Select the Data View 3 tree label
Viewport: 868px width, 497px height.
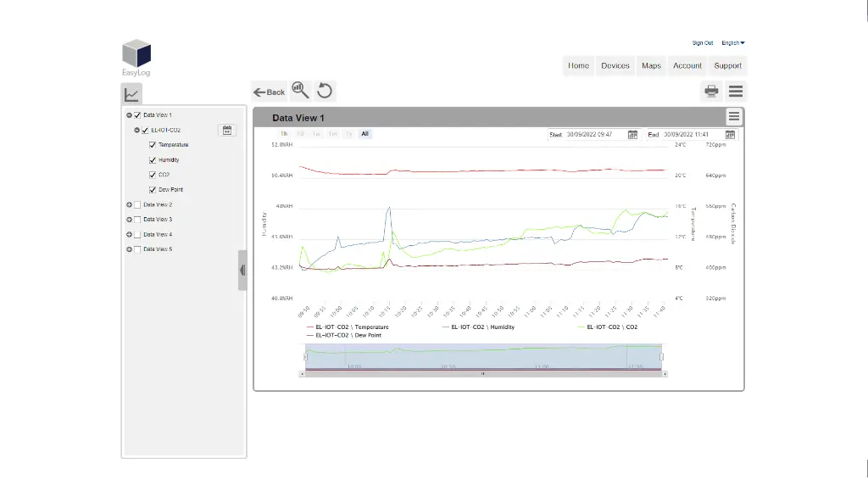(x=158, y=220)
